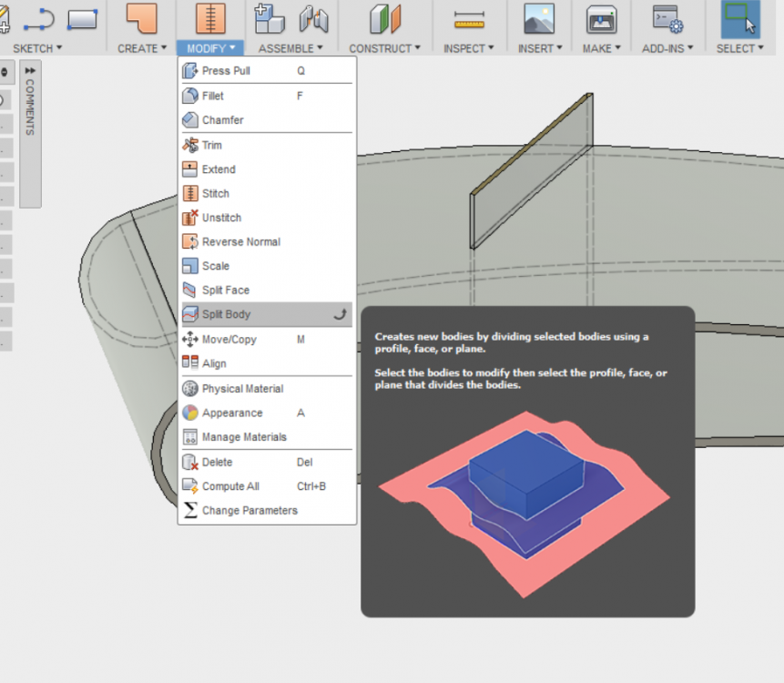Click the Select tool icon in toolbar
The image size is (784, 683).
[739, 19]
